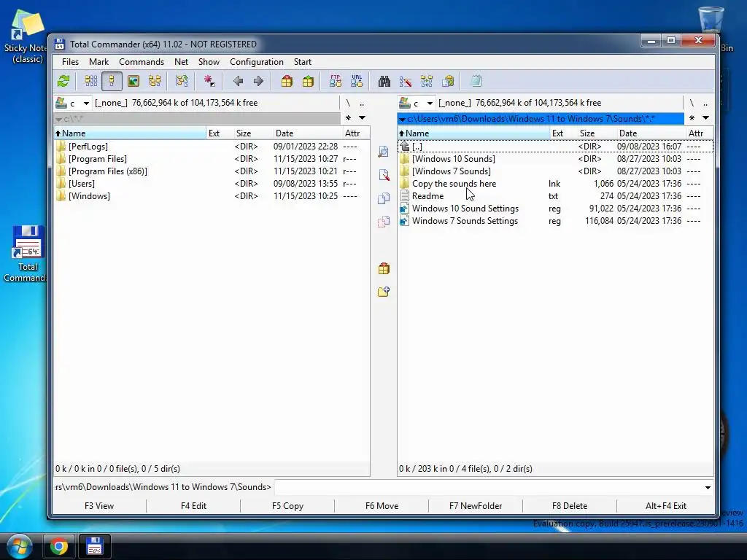Click the red asterisk Invert selection icon
This screenshot has height=560, width=747.
tap(209, 81)
